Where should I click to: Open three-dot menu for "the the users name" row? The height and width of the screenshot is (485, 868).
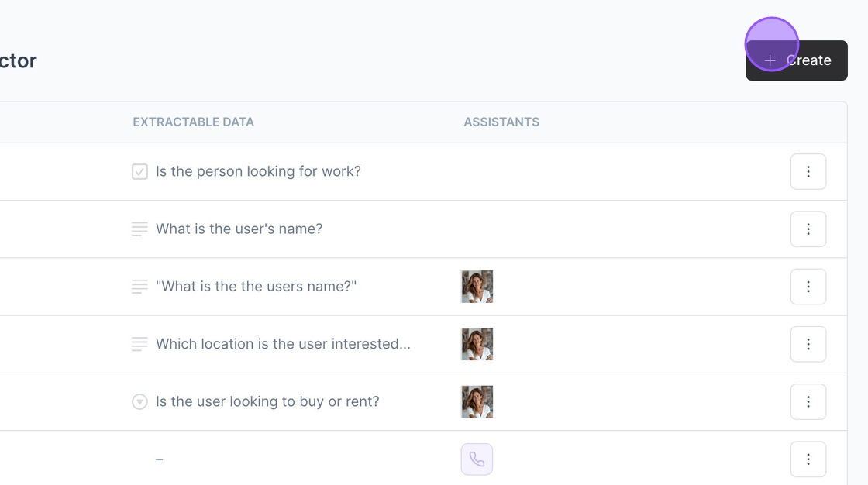tap(808, 287)
